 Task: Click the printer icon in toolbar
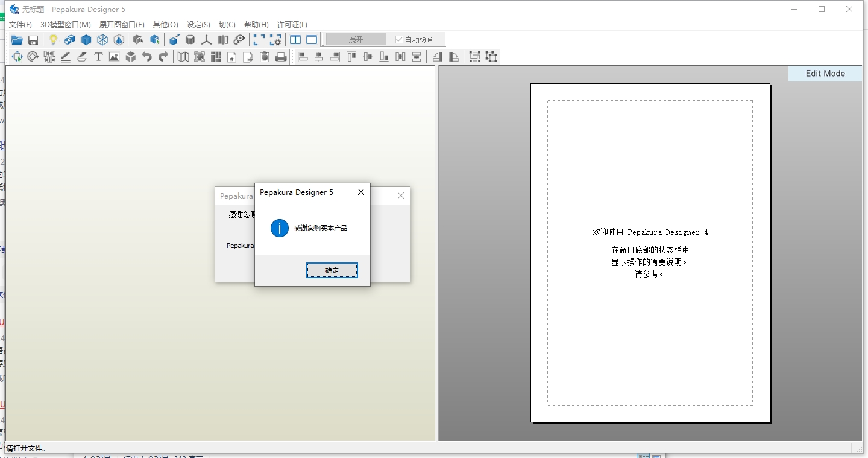click(x=281, y=57)
